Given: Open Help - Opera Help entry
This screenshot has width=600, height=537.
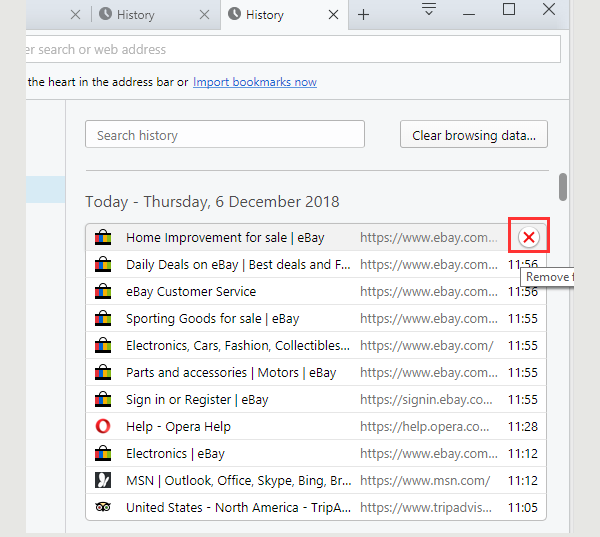Looking at the screenshot, I should [178, 426].
